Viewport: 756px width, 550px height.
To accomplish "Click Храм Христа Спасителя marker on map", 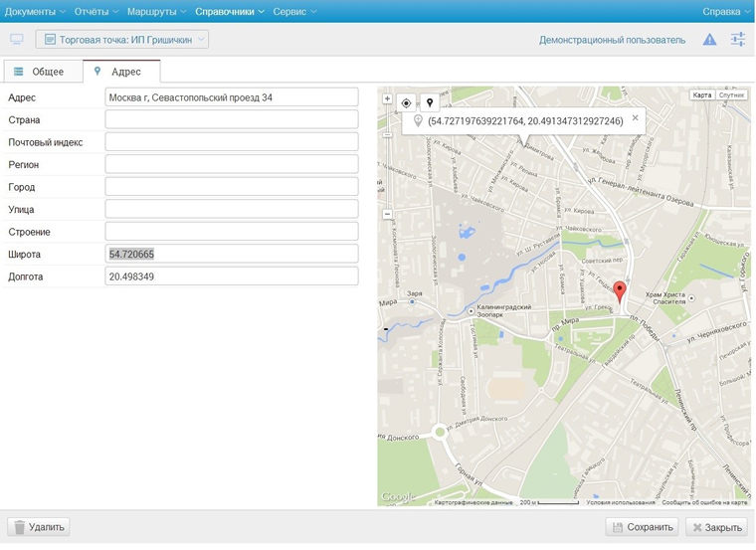I will 691,298.
